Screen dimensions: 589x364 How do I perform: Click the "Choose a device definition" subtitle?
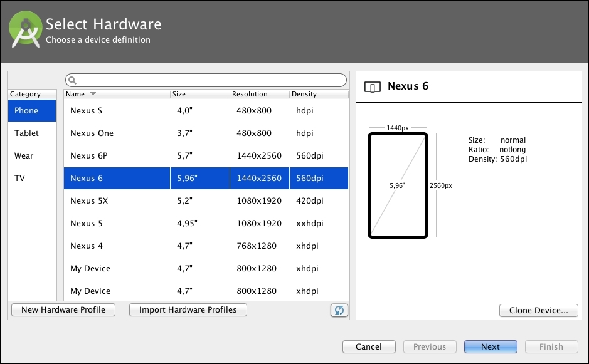point(98,39)
